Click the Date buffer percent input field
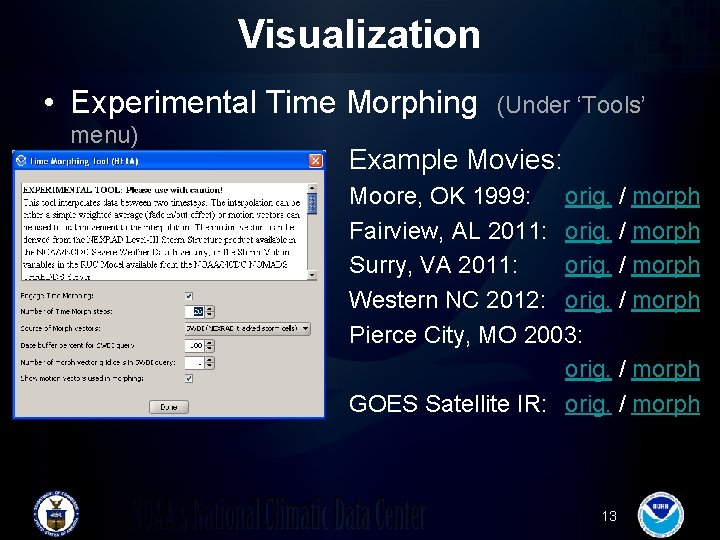This screenshot has height=540, width=720. [195, 346]
